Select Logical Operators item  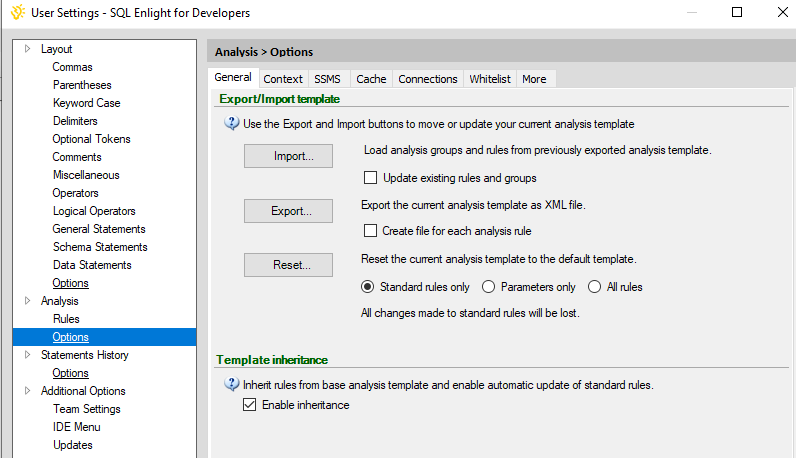[x=94, y=211]
